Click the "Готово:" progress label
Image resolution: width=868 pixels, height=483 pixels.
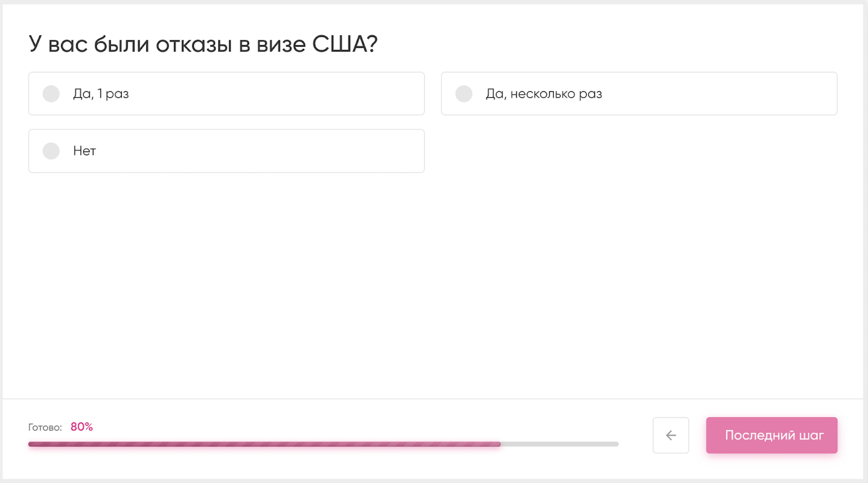click(x=45, y=427)
